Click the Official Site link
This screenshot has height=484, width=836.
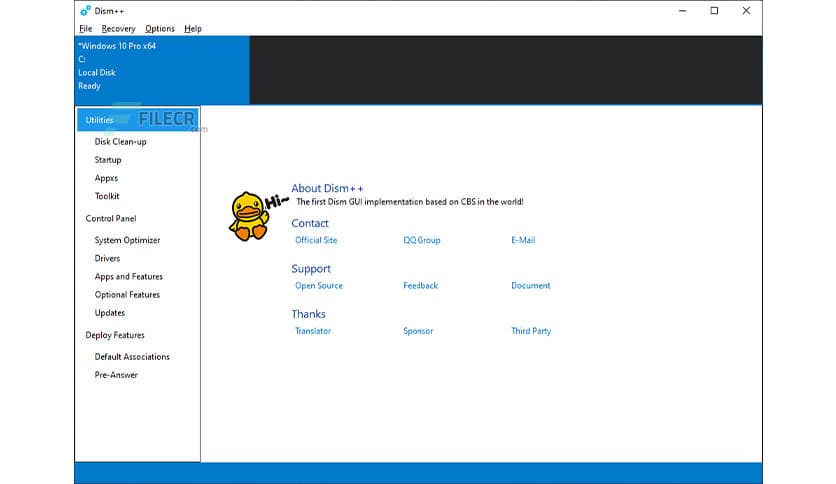coord(316,240)
